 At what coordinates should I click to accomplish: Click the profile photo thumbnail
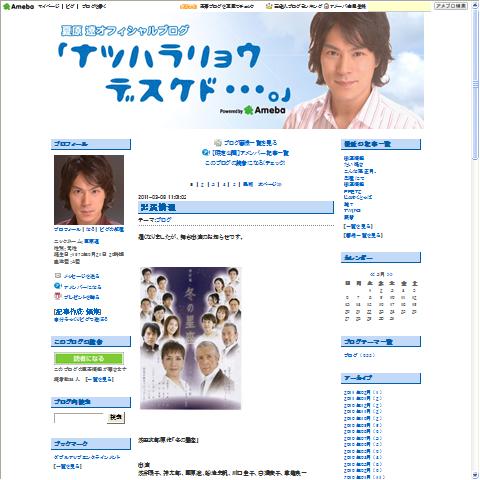pos(89,190)
